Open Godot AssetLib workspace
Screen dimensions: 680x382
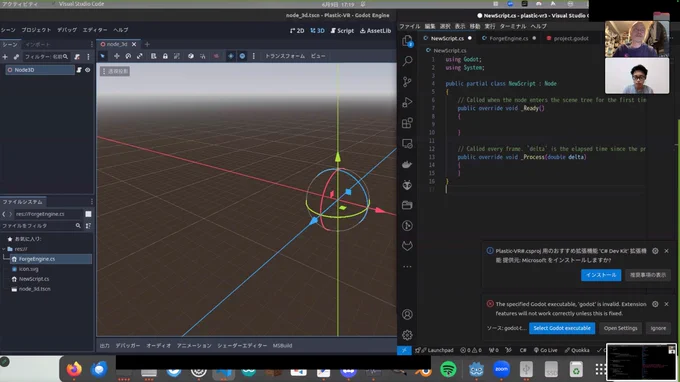(x=376, y=31)
